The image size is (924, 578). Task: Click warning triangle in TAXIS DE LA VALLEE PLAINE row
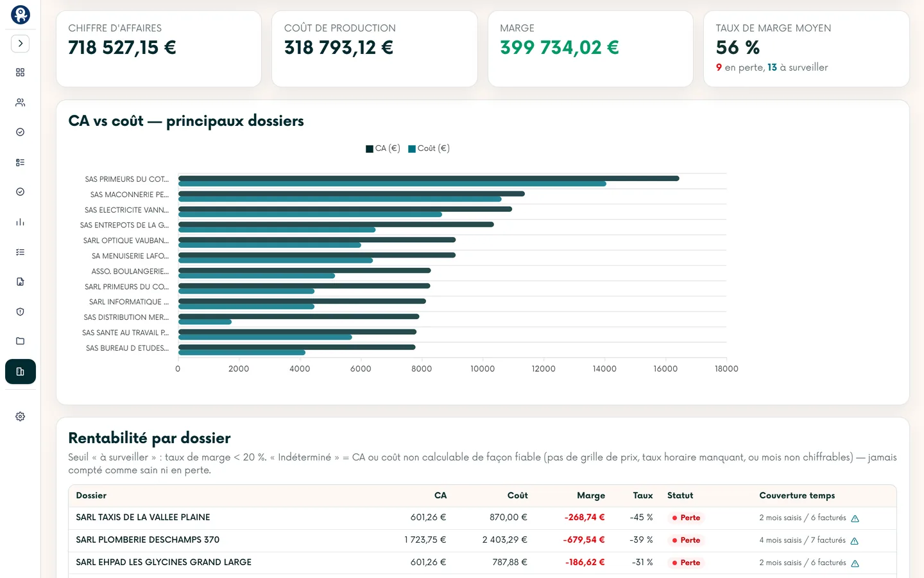(855, 518)
